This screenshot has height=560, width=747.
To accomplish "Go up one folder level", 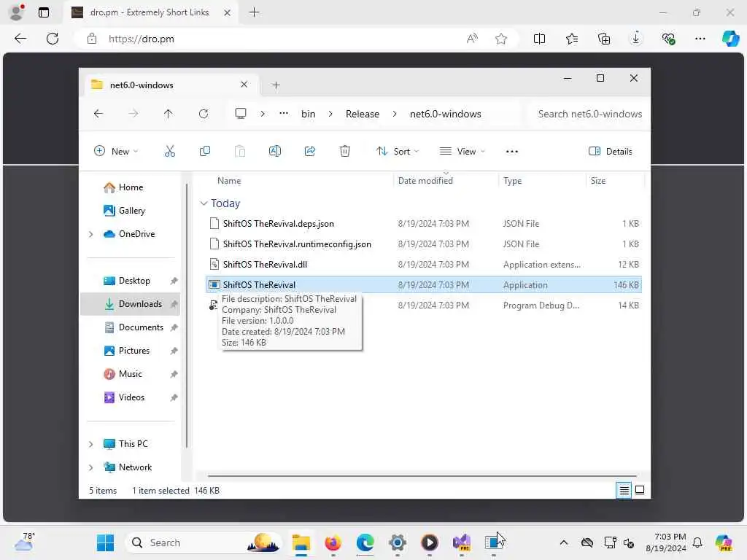I will 169,114.
